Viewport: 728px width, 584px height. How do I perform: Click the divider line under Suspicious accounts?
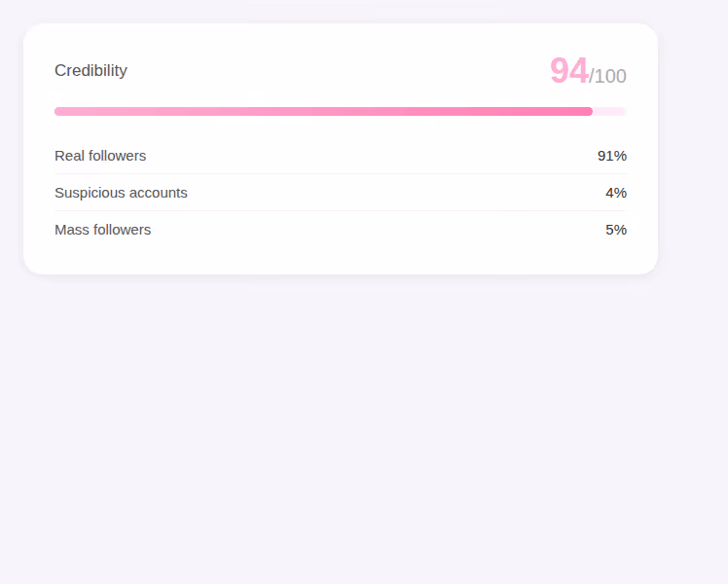(341, 211)
